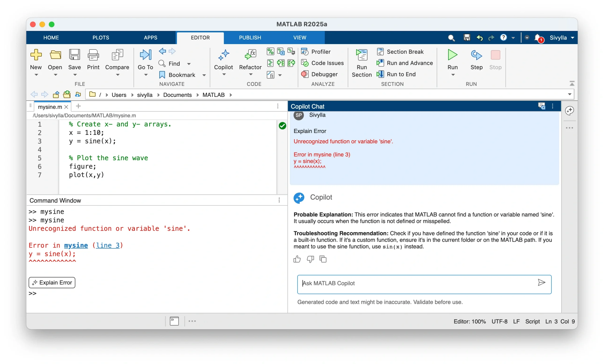This screenshot has height=364, width=604.
Task: Open the Save dropdown arrow
Action: pyautogui.click(x=75, y=75)
